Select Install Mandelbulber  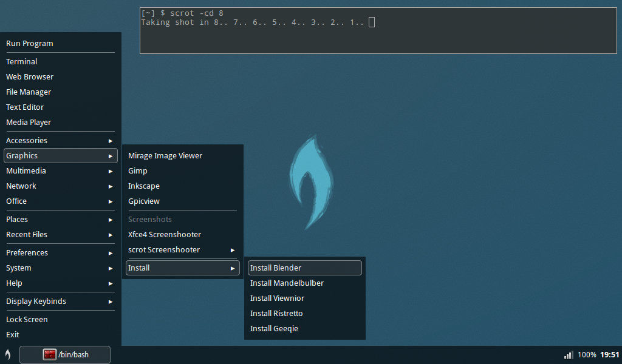305,283
